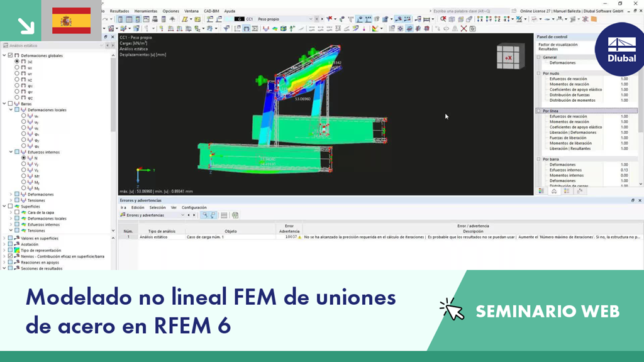Click the yellow parallelogram plane icon
The image size is (644, 362).
coord(186,19)
